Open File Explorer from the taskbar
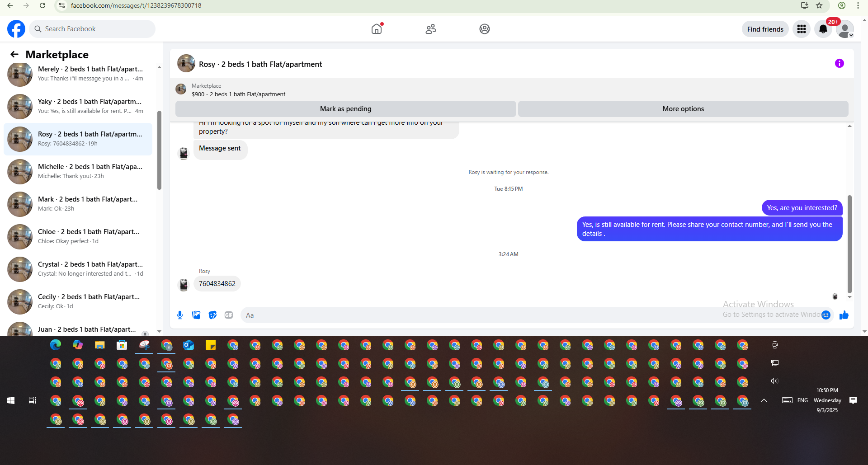This screenshot has width=868, height=465. pos(100,345)
